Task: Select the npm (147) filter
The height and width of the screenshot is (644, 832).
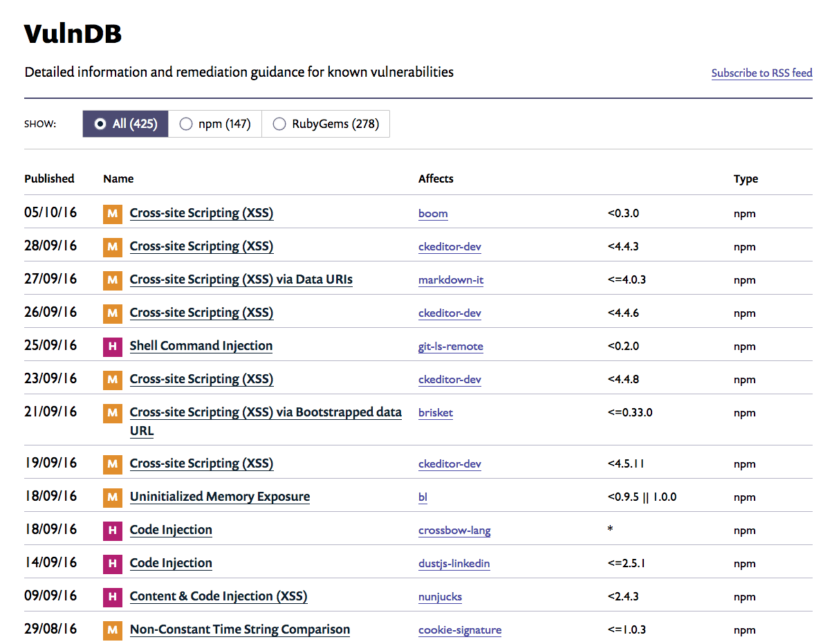Action: [215, 124]
